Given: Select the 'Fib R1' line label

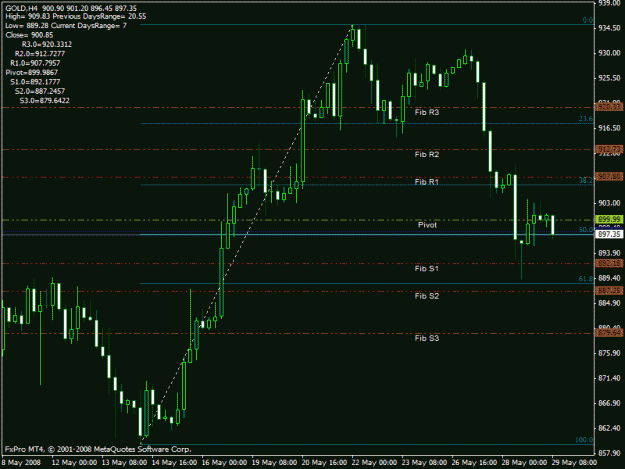Looking at the screenshot, I should click(x=426, y=182).
